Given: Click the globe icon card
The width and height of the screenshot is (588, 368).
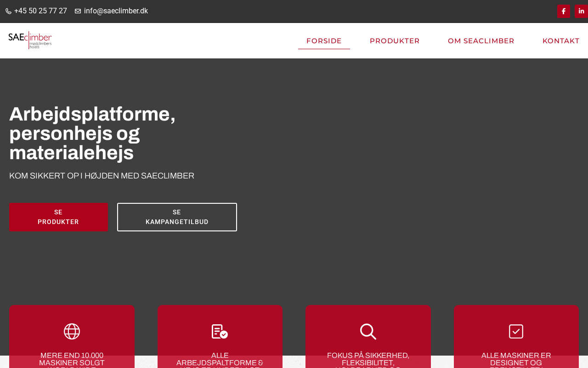Looking at the screenshot, I should 72,331.
